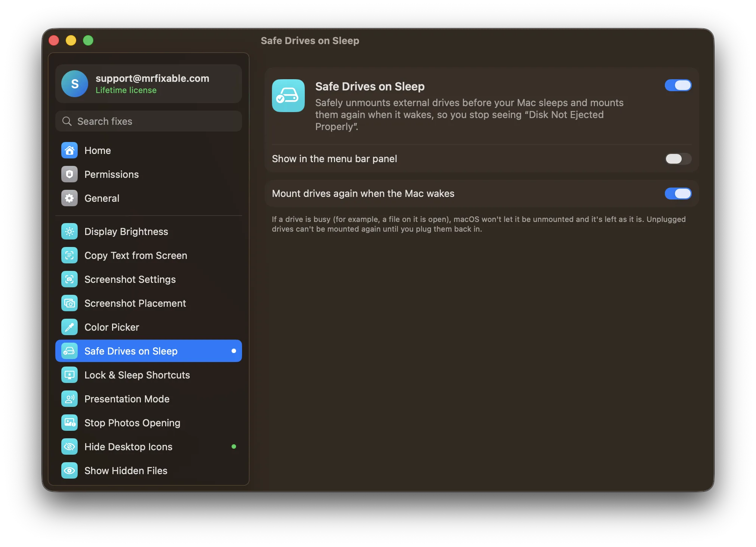Open the Color Picker label

pyautogui.click(x=112, y=327)
